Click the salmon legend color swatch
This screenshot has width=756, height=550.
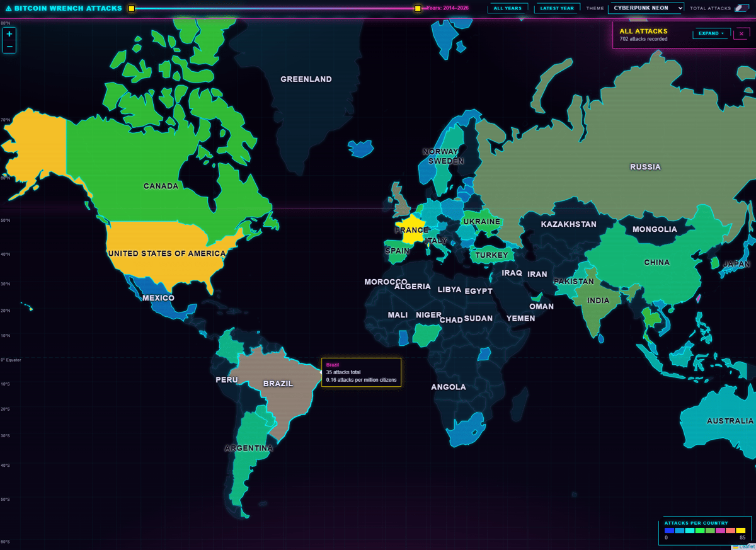point(730,530)
